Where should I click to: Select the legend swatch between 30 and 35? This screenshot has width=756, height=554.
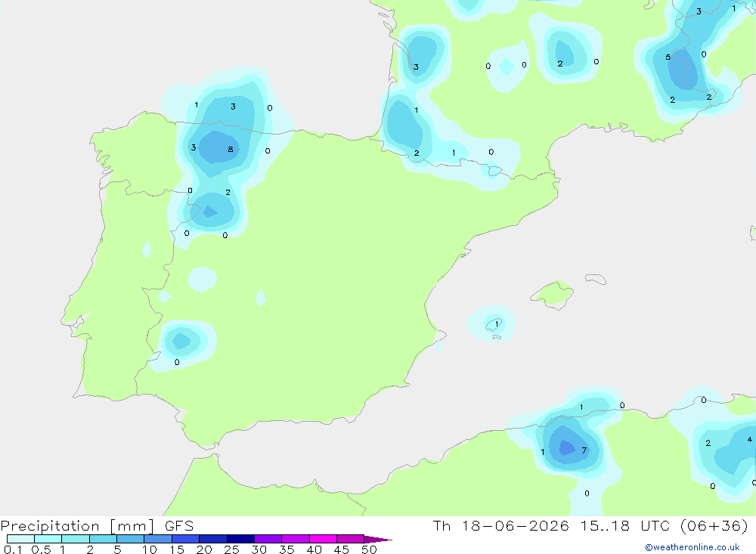click(x=268, y=539)
